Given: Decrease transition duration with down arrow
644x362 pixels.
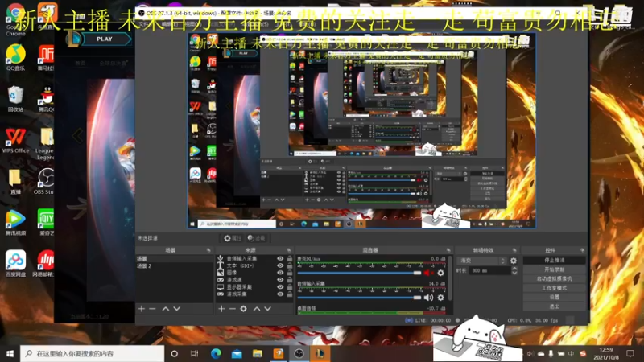Looking at the screenshot, I should tap(514, 273).
